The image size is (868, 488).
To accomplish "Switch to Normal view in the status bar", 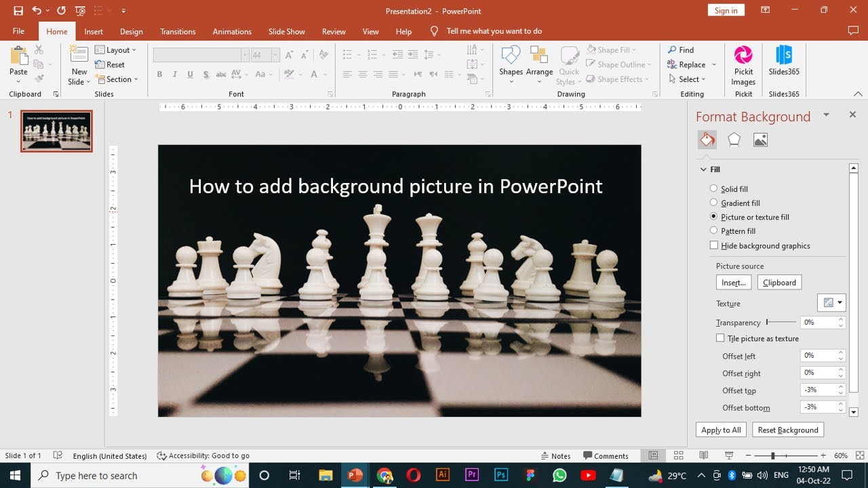I will click(653, 455).
